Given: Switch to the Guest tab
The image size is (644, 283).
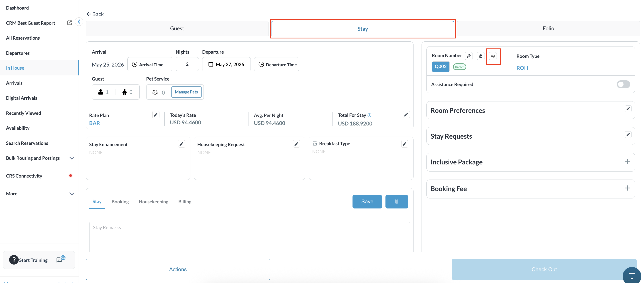Looking at the screenshot, I should (x=177, y=28).
